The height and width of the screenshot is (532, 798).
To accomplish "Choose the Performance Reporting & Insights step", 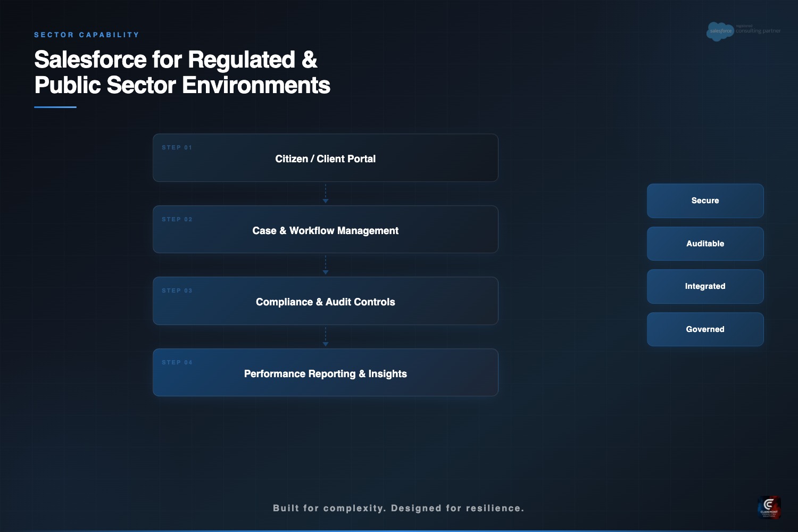I will click(325, 373).
